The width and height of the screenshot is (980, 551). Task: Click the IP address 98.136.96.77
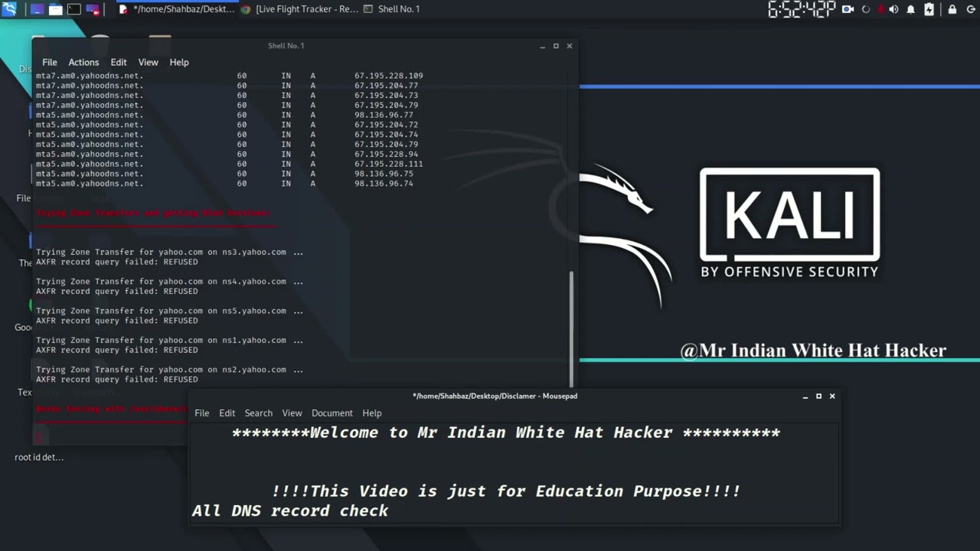pos(384,115)
